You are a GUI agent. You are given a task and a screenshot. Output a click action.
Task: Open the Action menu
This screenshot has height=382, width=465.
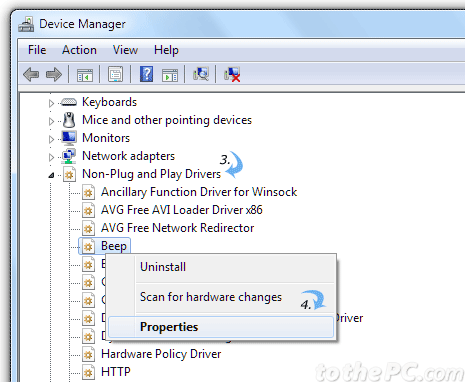79,50
